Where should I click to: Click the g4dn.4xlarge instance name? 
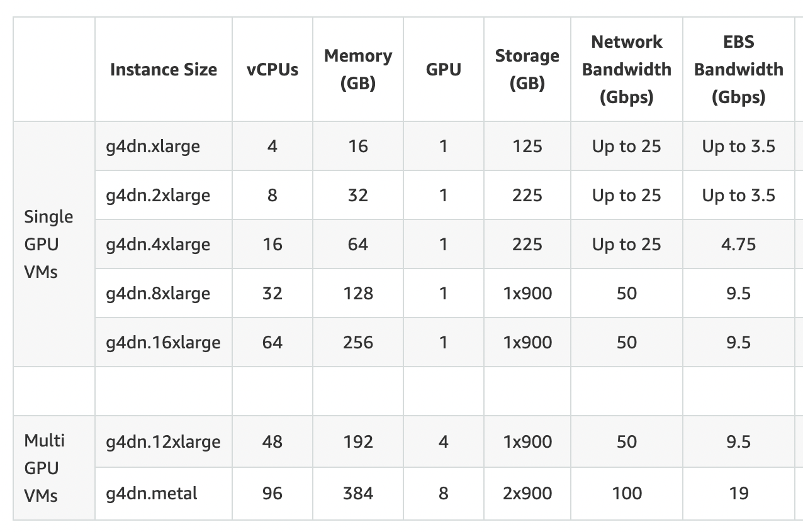click(158, 245)
